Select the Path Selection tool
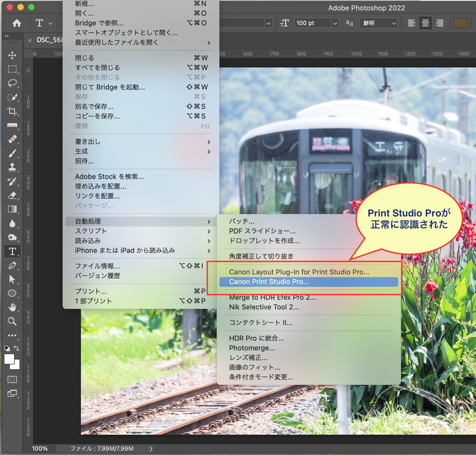The image size is (476, 455). pos(12,279)
